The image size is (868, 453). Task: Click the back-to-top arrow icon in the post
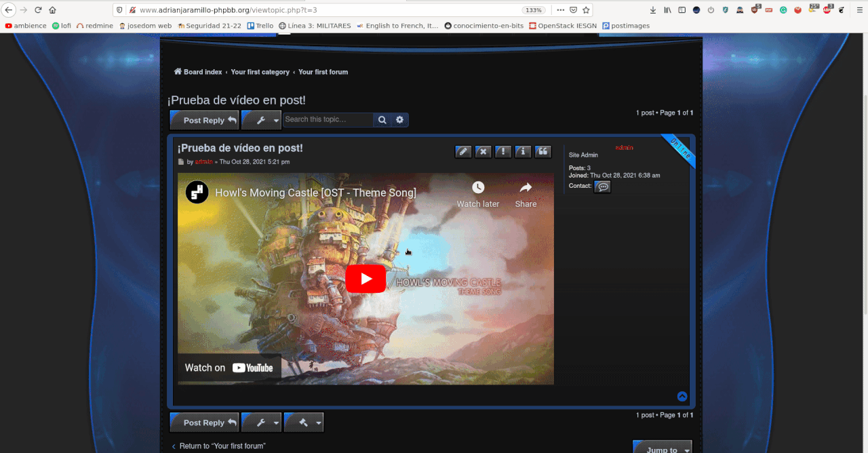click(682, 397)
